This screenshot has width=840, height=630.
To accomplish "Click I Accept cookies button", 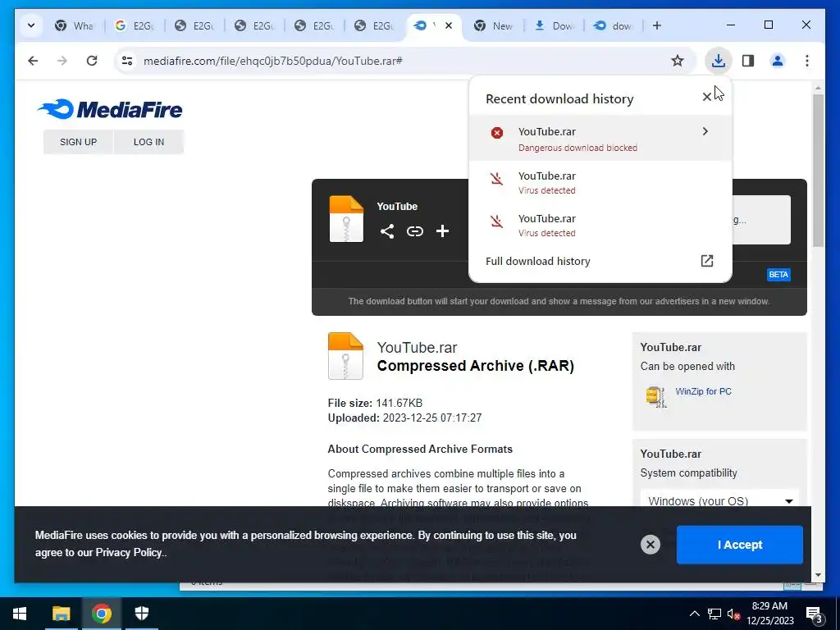I will [x=739, y=545].
